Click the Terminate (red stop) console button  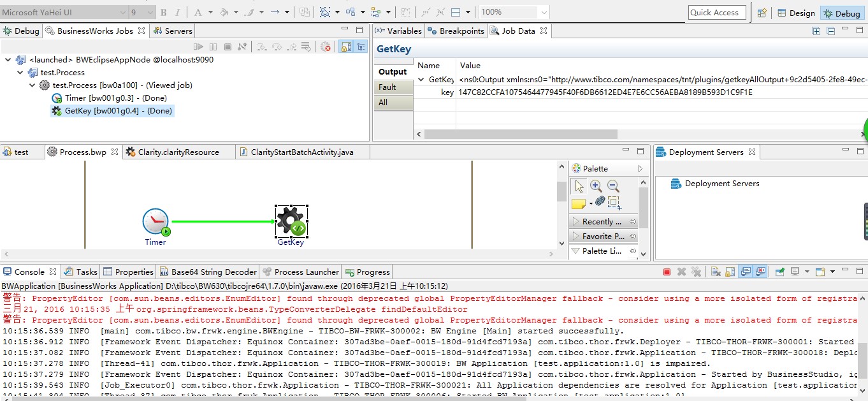(667, 272)
